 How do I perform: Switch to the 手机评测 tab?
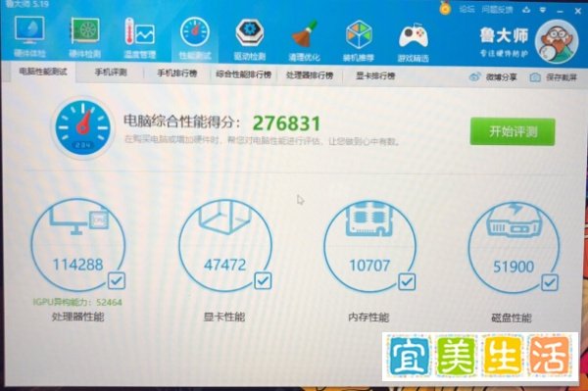(111, 73)
